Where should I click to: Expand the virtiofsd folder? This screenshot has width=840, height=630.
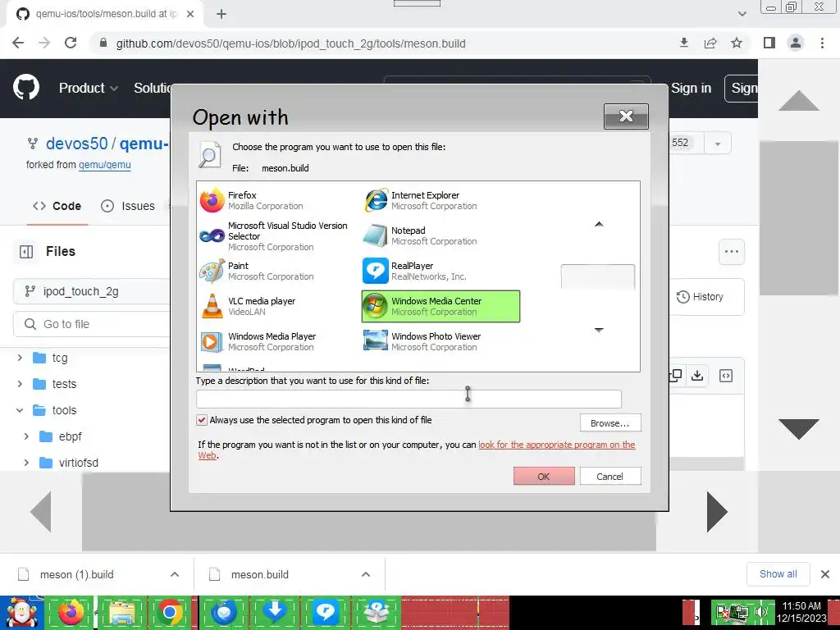[26, 463]
